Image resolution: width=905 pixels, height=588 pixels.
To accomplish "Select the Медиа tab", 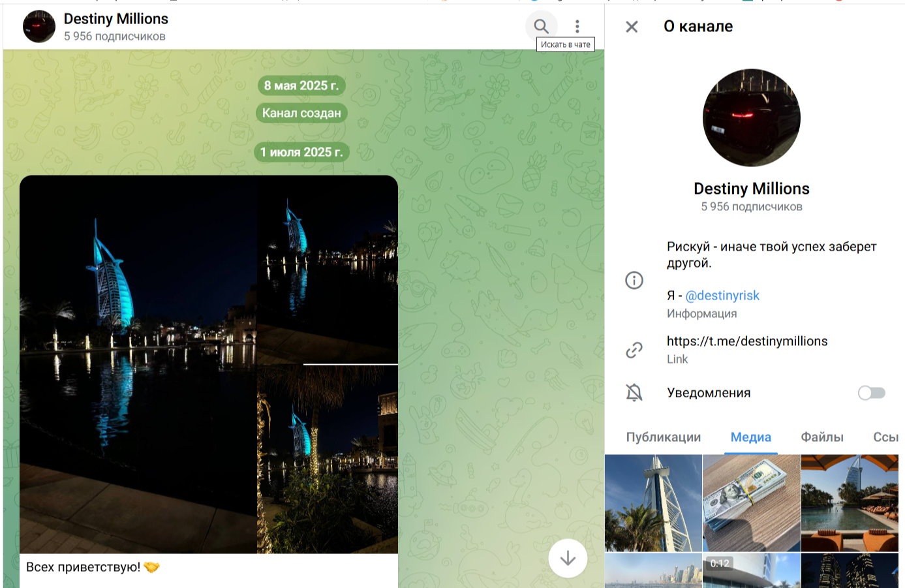I will 750,437.
